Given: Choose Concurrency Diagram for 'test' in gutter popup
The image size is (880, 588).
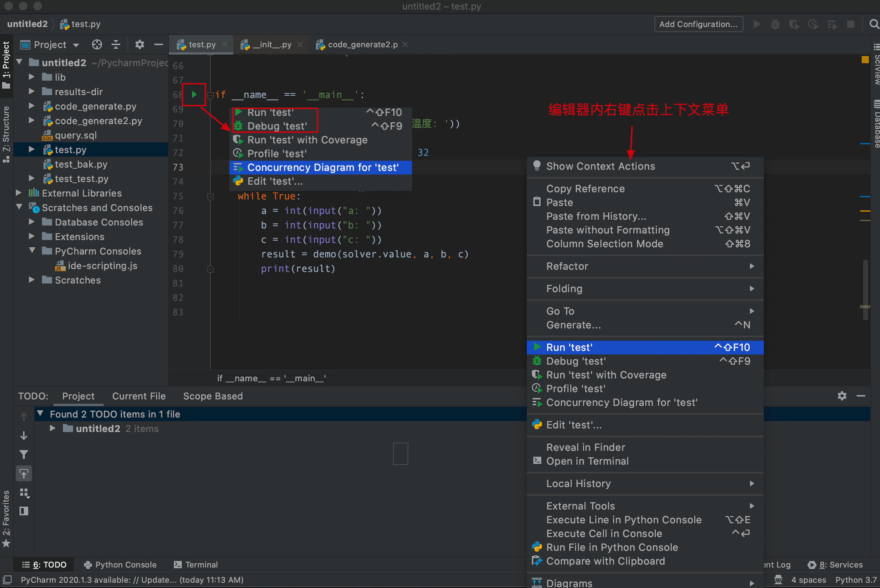Looking at the screenshot, I should click(321, 168).
